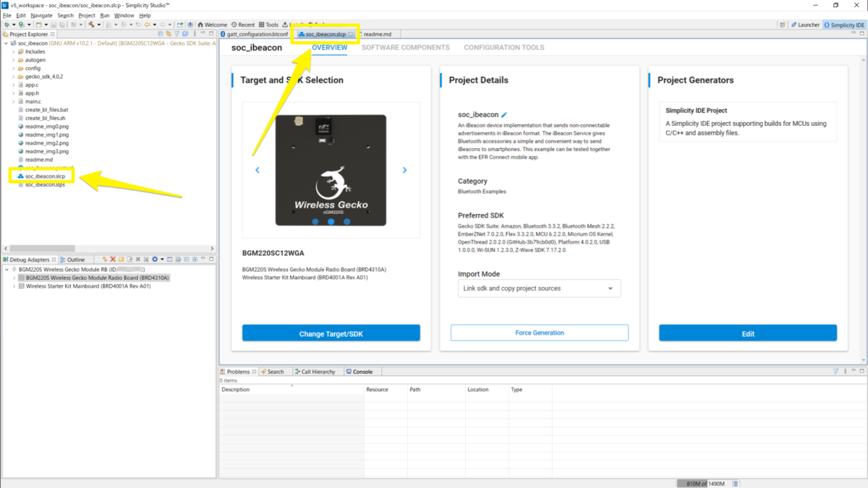868x488 pixels.
Task: Click the Force Generation button
Action: coord(540,333)
